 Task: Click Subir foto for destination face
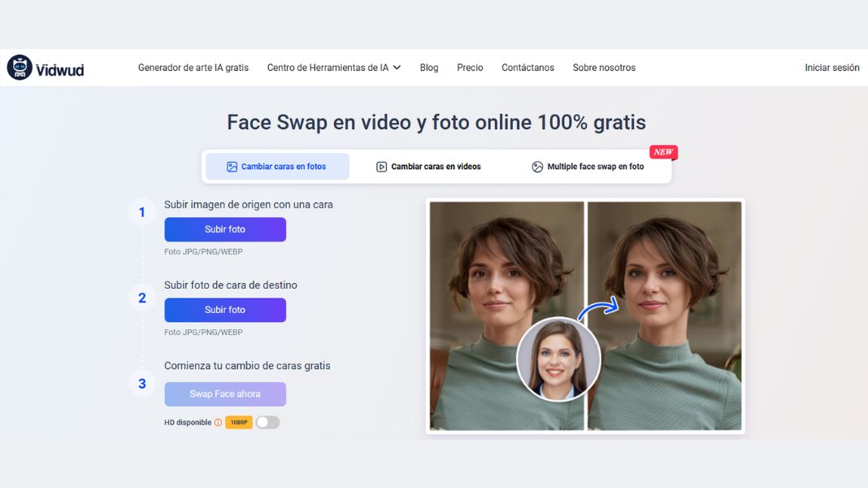(x=225, y=310)
